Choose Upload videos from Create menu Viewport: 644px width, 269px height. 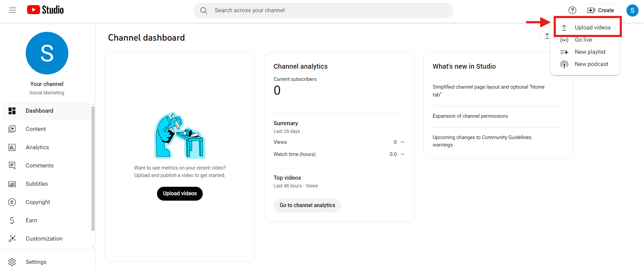tap(592, 27)
